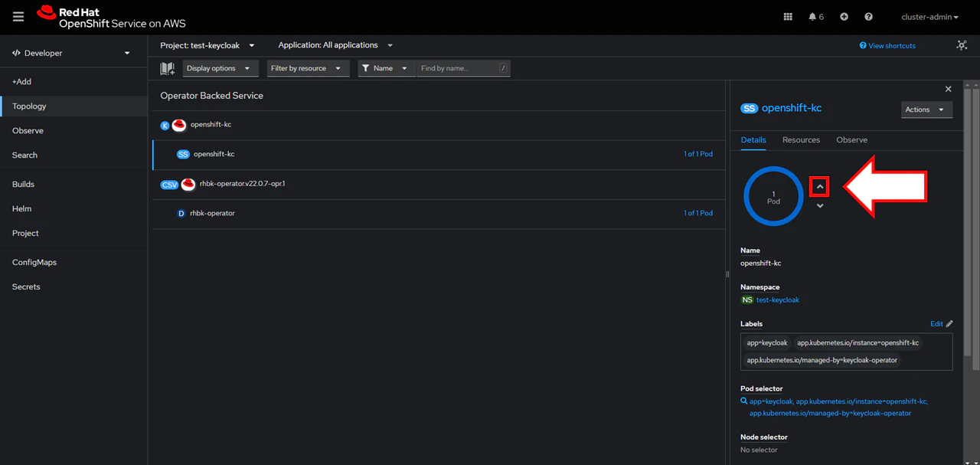Open the Name filter type dropdown

tap(387, 68)
